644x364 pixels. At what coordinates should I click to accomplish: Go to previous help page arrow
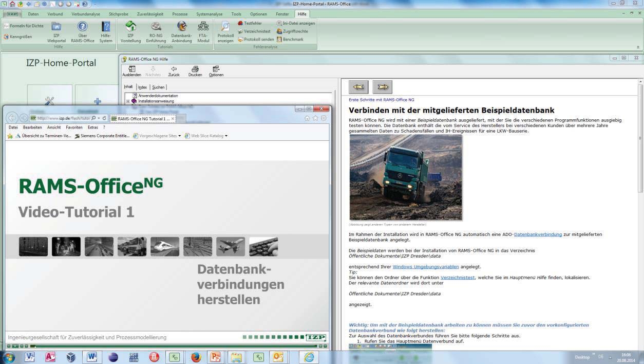point(358,87)
